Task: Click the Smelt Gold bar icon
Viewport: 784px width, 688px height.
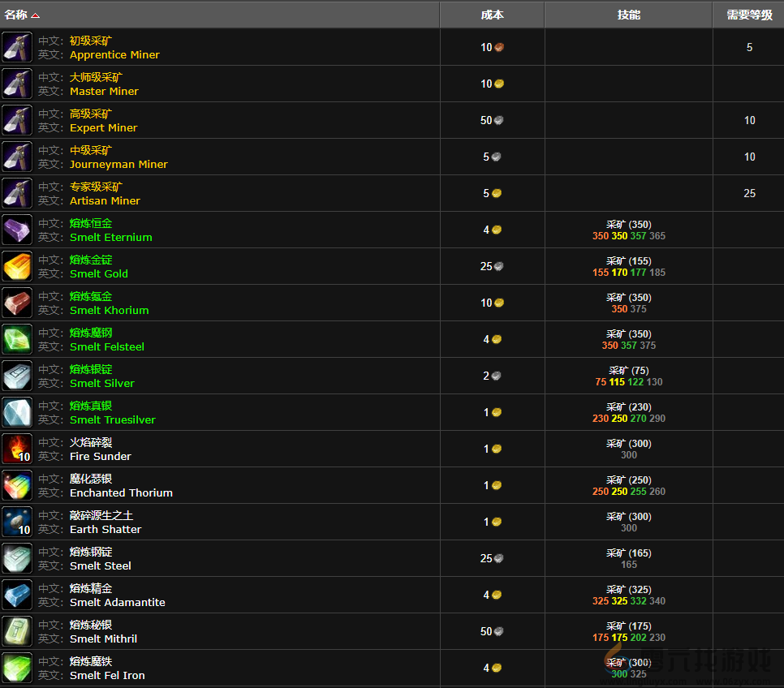Action: coord(17,266)
